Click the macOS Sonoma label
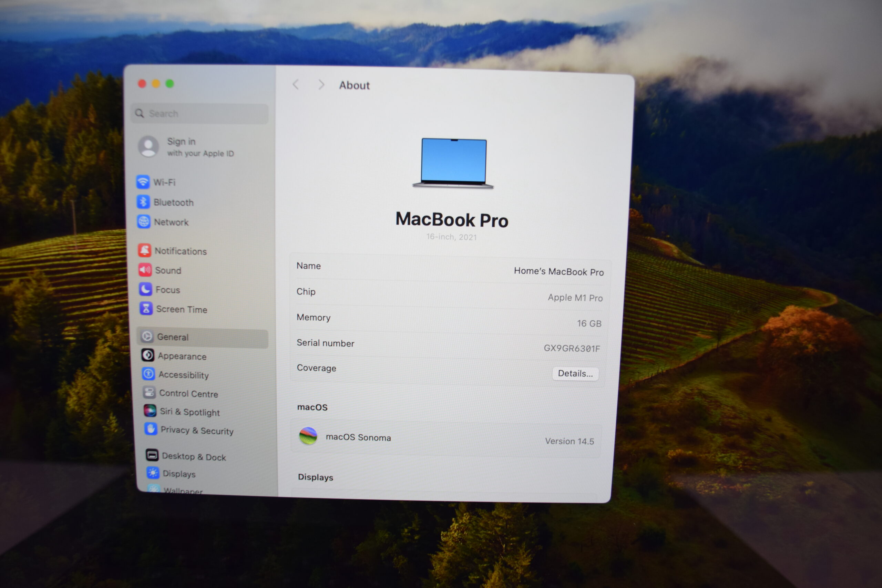 point(358,437)
